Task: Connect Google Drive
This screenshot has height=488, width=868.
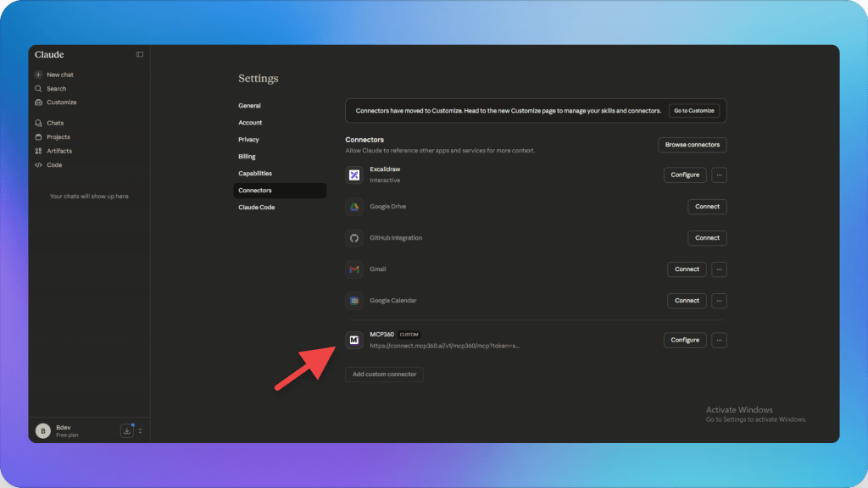Action: coord(707,207)
